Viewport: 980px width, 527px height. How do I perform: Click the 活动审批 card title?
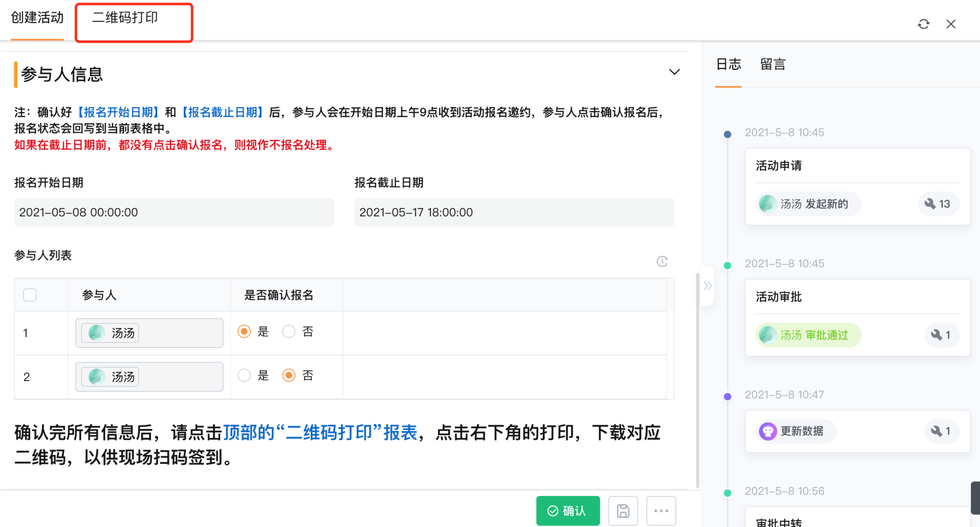[x=778, y=297]
